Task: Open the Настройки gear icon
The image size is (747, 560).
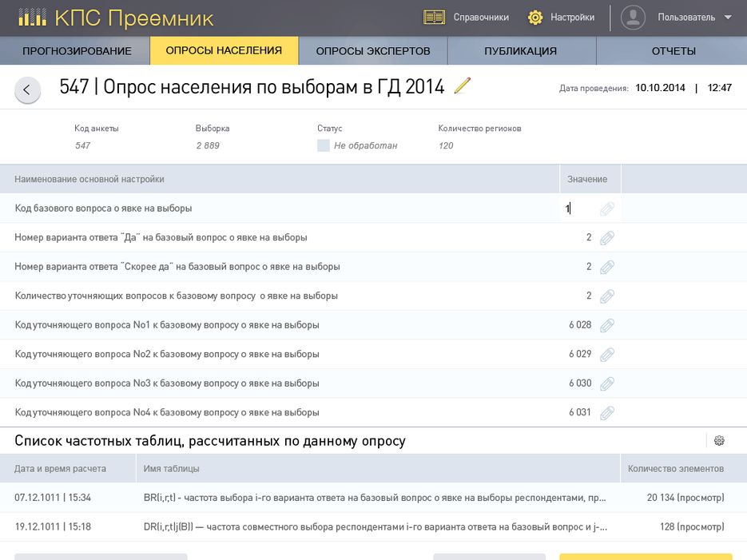Action: click(535, 17)
